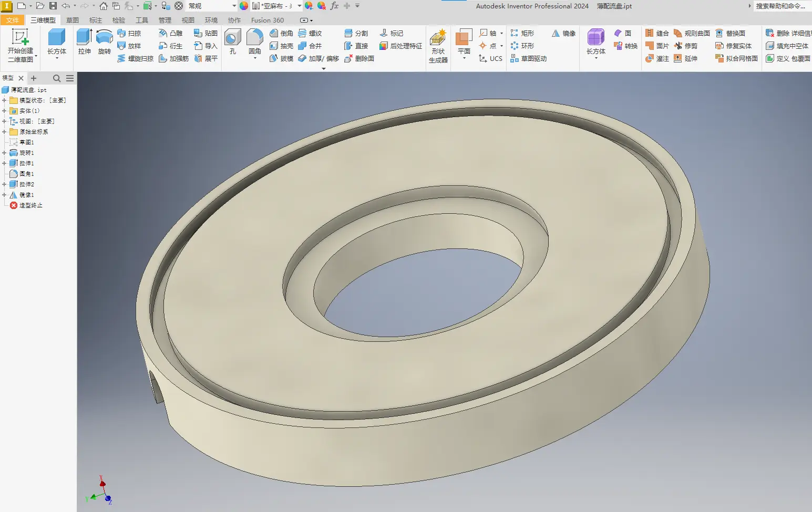The image size is (812, 512).
Task: Open the 文件 file menu
Action: pyautogui.click(x=13, y=20)
